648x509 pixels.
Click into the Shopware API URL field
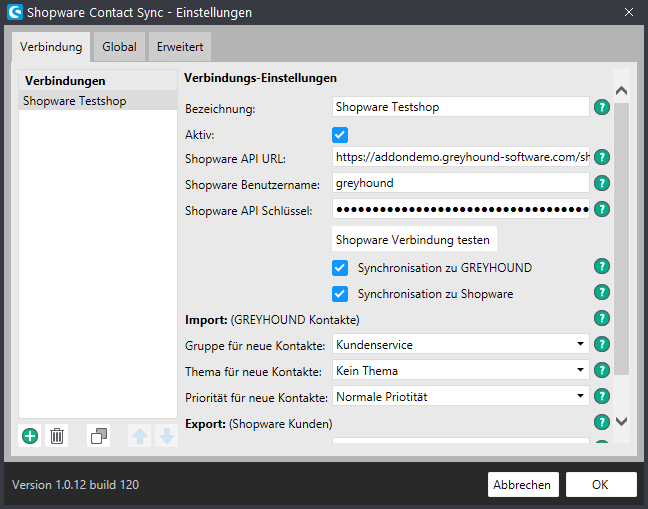(461, 157)
